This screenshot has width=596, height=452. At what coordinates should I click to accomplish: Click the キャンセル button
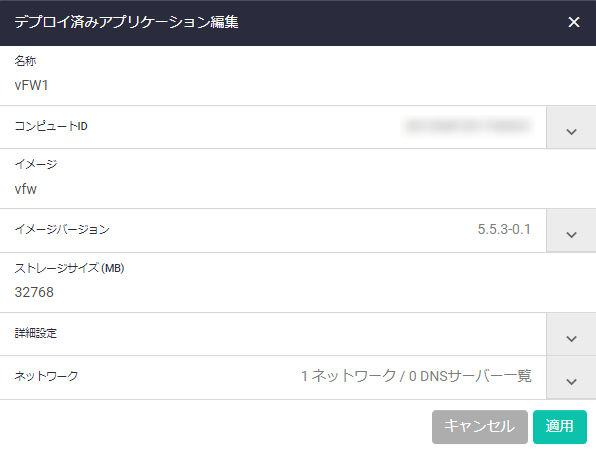click(x=479, y=427)
